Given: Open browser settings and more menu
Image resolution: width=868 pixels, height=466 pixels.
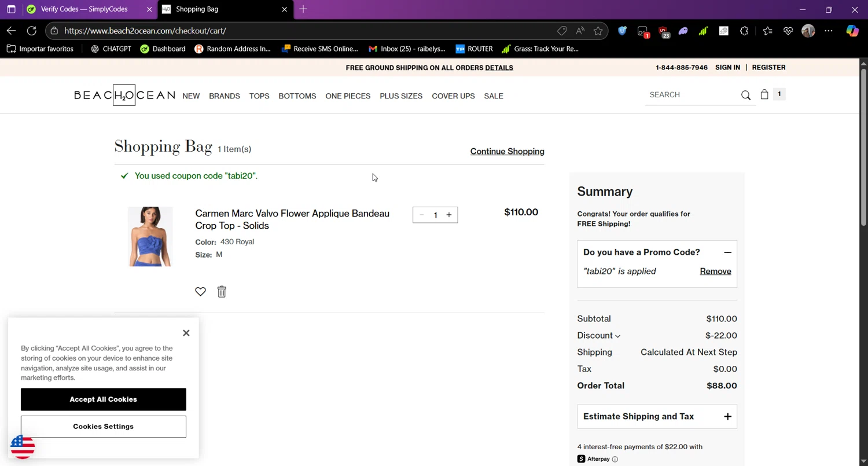Looking at the screenshot, I should point(829,31).
